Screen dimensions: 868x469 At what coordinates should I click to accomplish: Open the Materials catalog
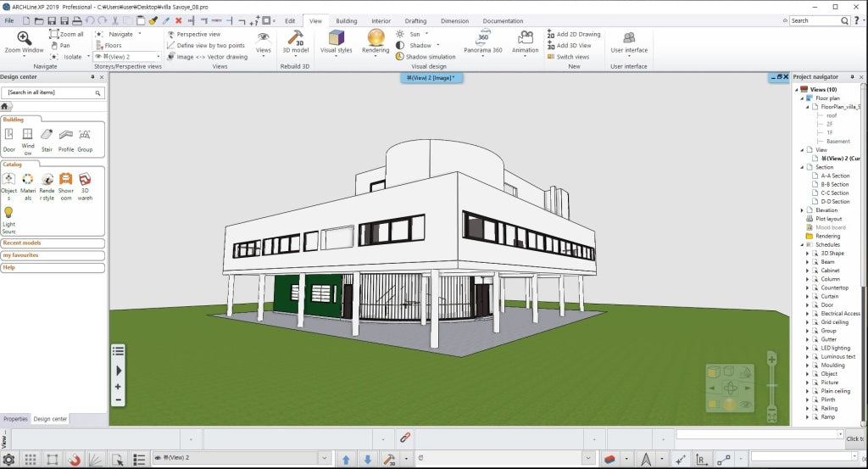tap(28, 187)
